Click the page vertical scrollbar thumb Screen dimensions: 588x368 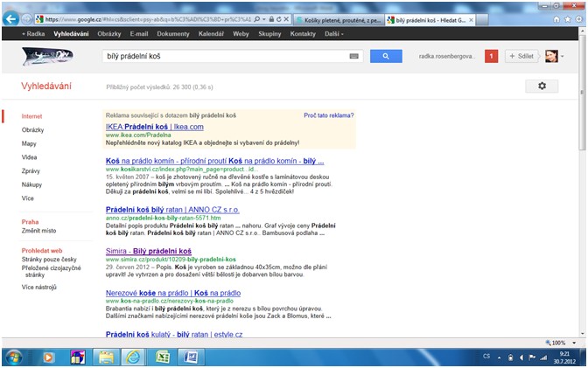coord(583,94)
